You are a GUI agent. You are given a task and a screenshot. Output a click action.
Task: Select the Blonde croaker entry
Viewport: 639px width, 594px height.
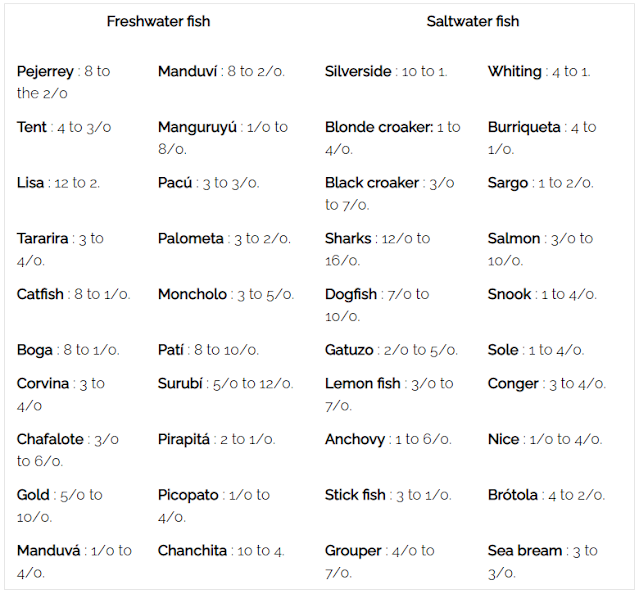[x=393, y=138]
